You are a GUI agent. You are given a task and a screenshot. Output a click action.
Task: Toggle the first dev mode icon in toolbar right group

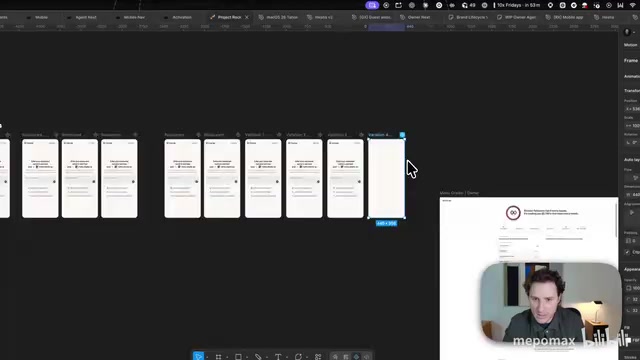[335, 357]
